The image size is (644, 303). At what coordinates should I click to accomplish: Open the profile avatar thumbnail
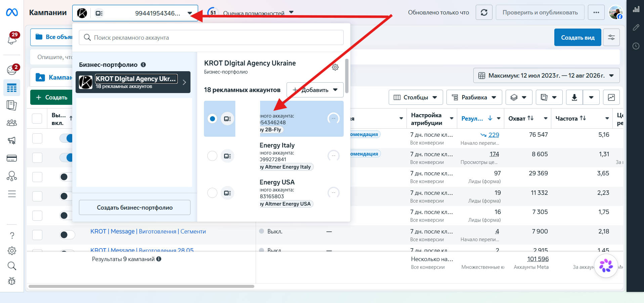(x=616, y=12)
